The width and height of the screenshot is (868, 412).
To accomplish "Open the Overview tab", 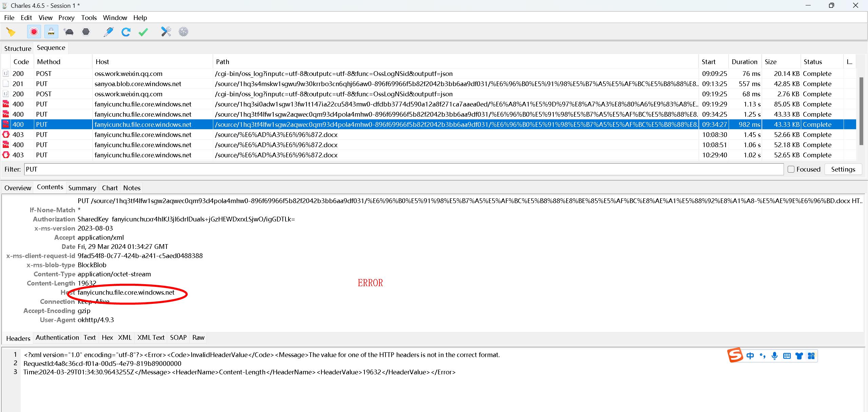I will coord(18,188).
